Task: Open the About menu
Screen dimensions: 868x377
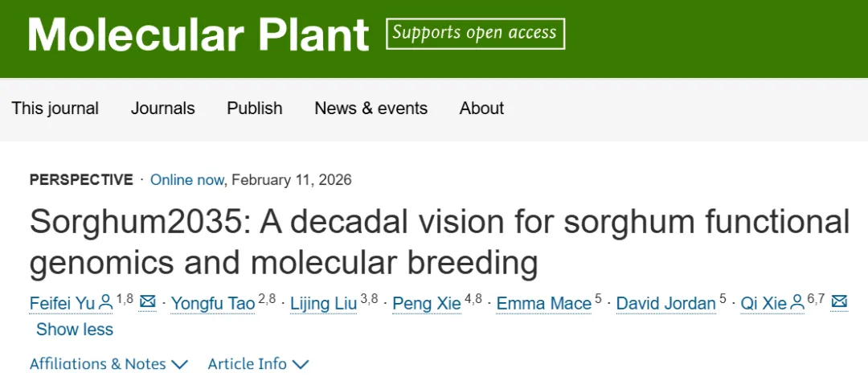Action: pyautogui.click(x=481, y=109)
